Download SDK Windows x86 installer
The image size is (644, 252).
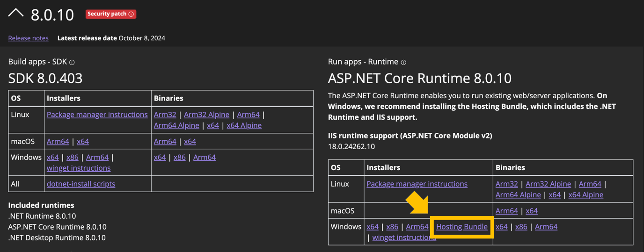(x=72, y=157)
